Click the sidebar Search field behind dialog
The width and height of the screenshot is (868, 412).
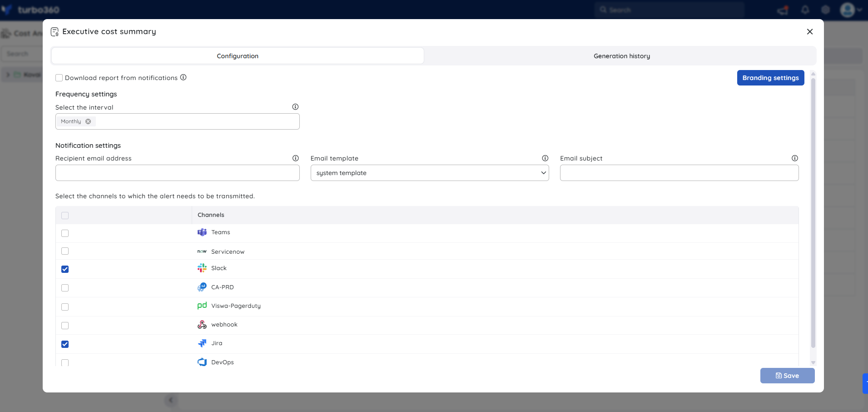tap(22, 54)
